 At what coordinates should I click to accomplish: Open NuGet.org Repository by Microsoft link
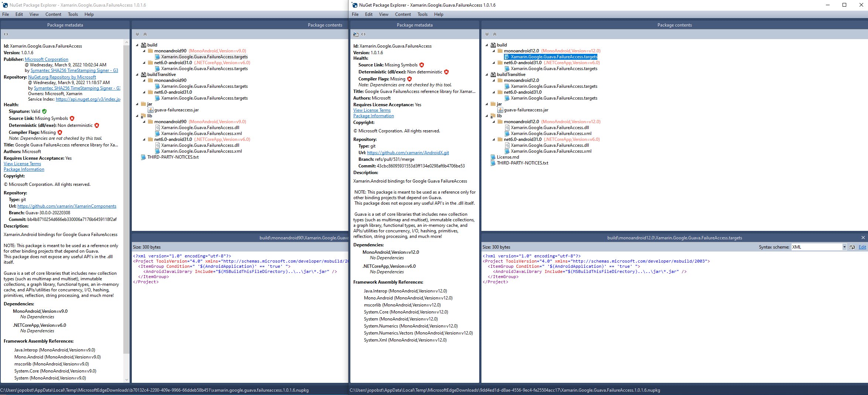[x=62, y=77]
